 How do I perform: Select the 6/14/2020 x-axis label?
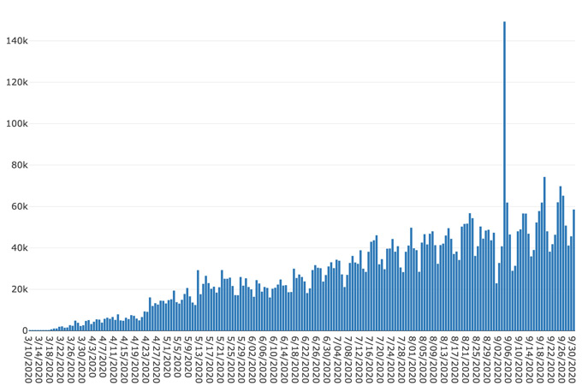(284, 359)
